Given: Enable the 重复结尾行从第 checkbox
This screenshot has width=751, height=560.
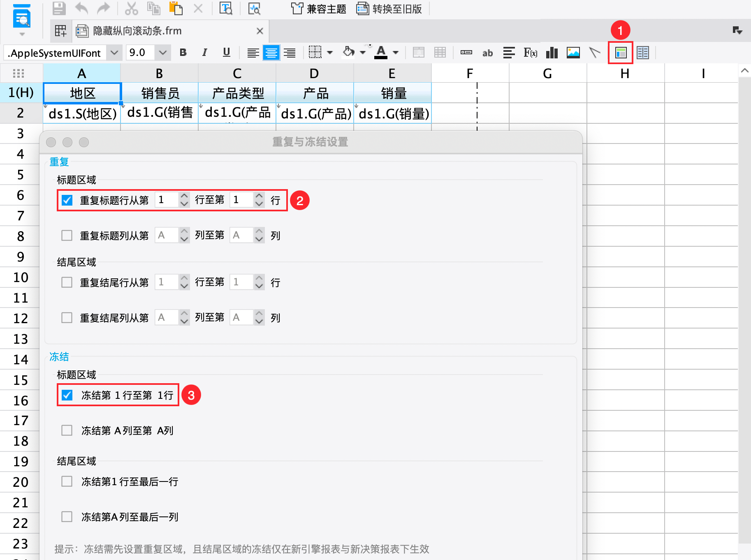Looking at the screenshot, I should (x=67, y=282).
